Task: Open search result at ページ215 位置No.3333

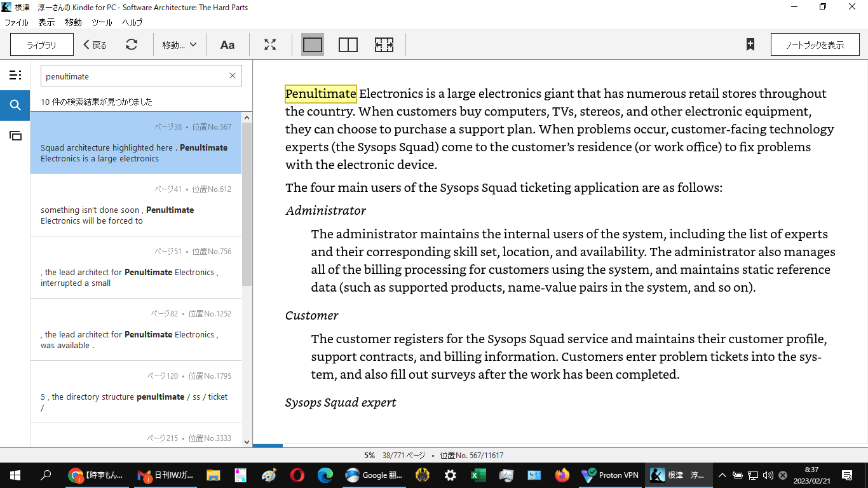Action: [x=136, y=435]
